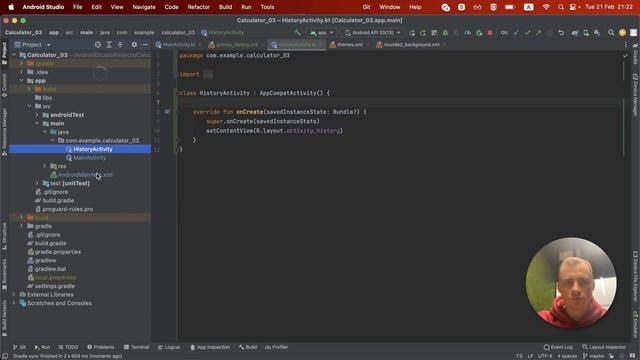Click the Git commit green checkmark

(527, 33)
